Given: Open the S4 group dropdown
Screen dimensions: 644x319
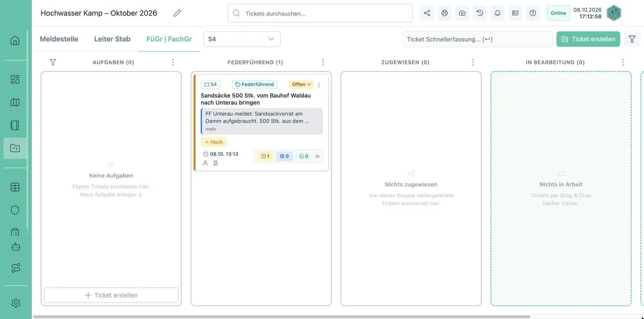Looking at the screenshot, I should [x=242, y=39].
